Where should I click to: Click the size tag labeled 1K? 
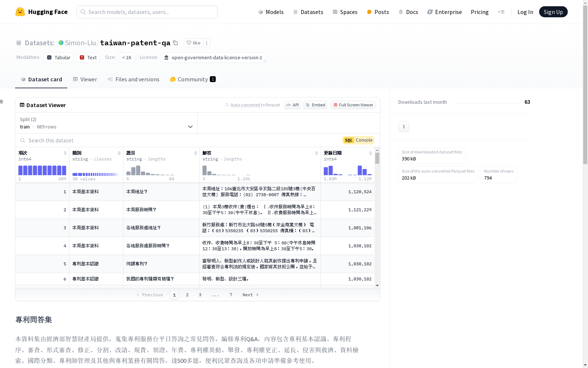(127, 57)
